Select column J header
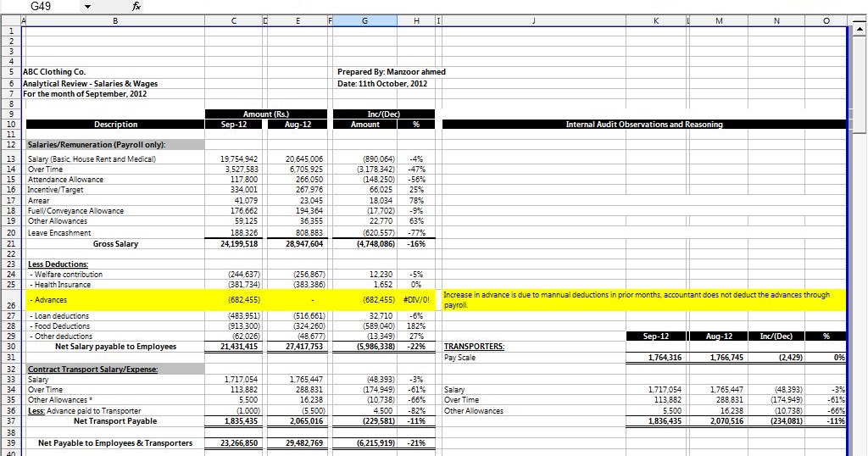The image size is (868, 456). click(x=534, y=21)
